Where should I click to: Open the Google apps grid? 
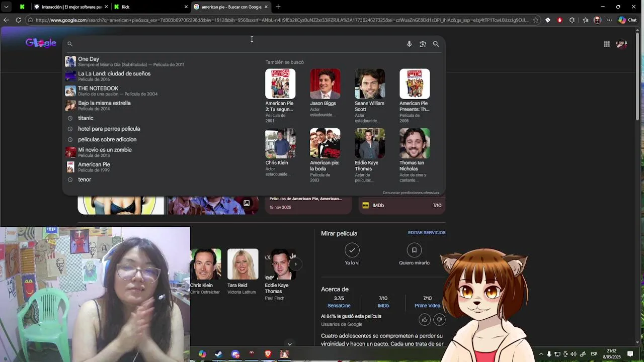[607, 44]
